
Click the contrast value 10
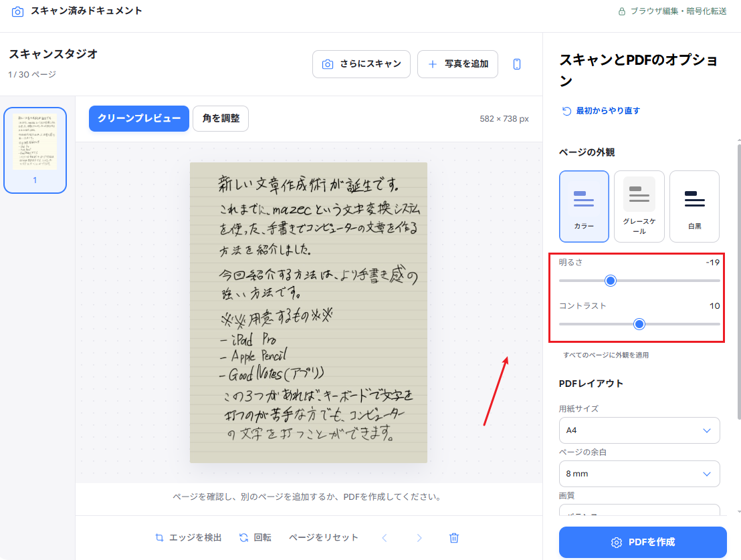coord(714,306)
